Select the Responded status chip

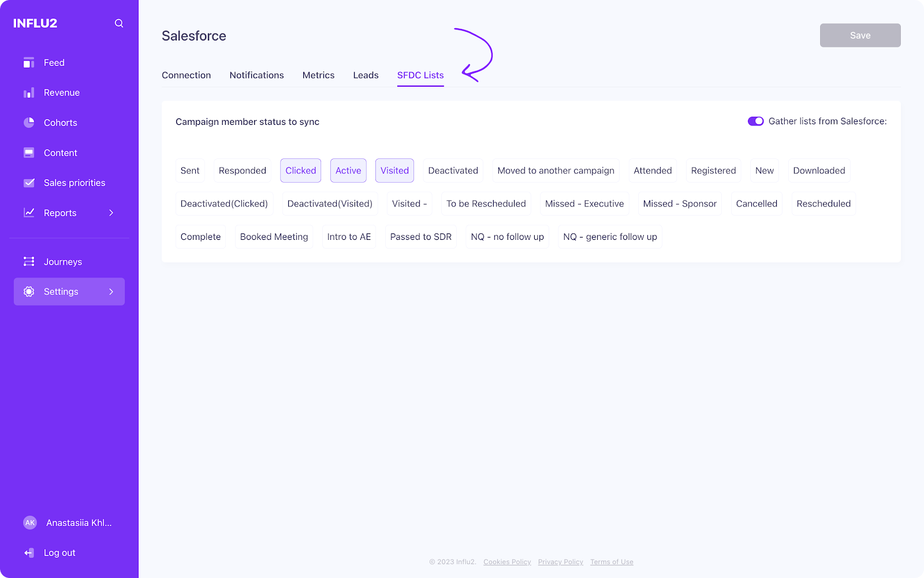pyautogui.click(x=243, y=171)
